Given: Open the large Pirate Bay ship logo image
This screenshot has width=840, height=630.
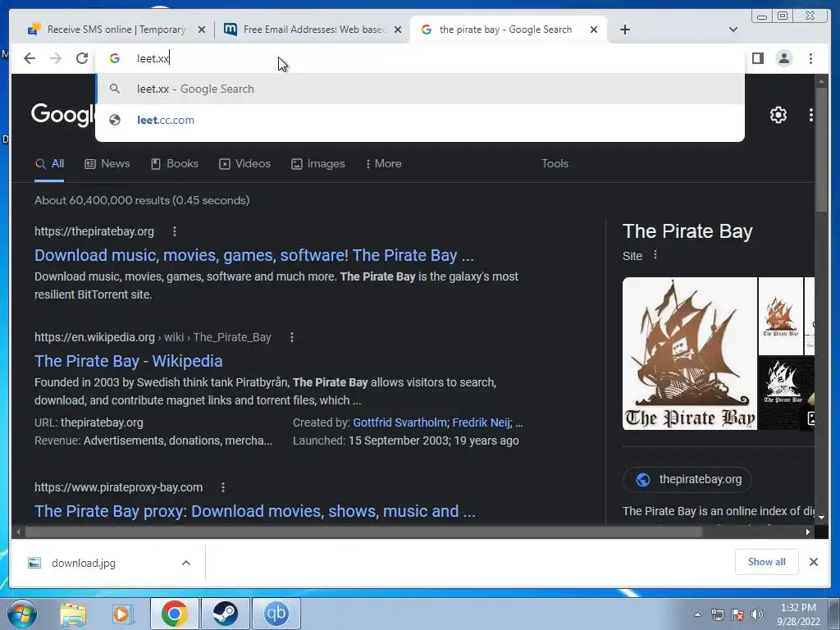Looking at the screenshot, I should (x=689, y=354).
